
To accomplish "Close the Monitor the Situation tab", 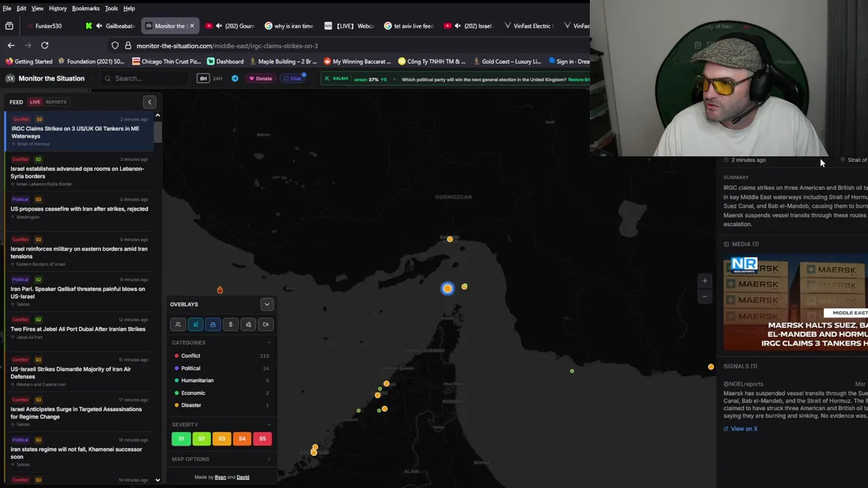I will click(x=191, y=26).
